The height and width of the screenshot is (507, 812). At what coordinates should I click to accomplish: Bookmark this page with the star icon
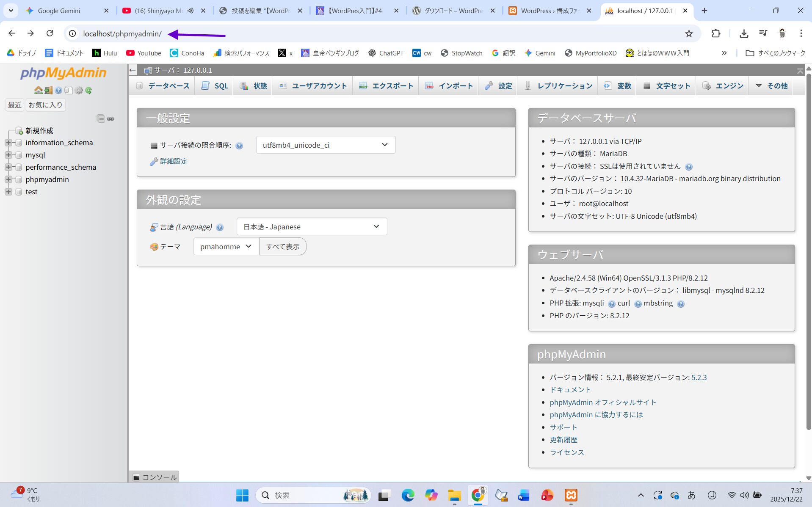689,33
